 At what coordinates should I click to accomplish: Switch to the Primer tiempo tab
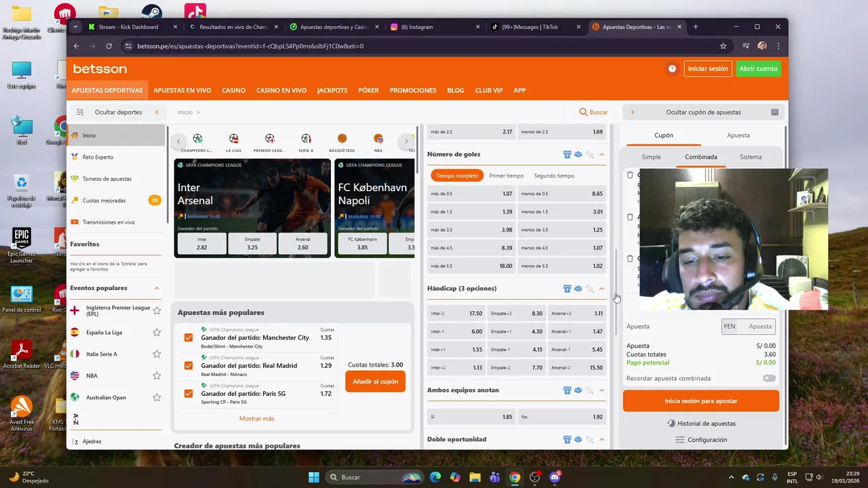click(x=507, y=176)
